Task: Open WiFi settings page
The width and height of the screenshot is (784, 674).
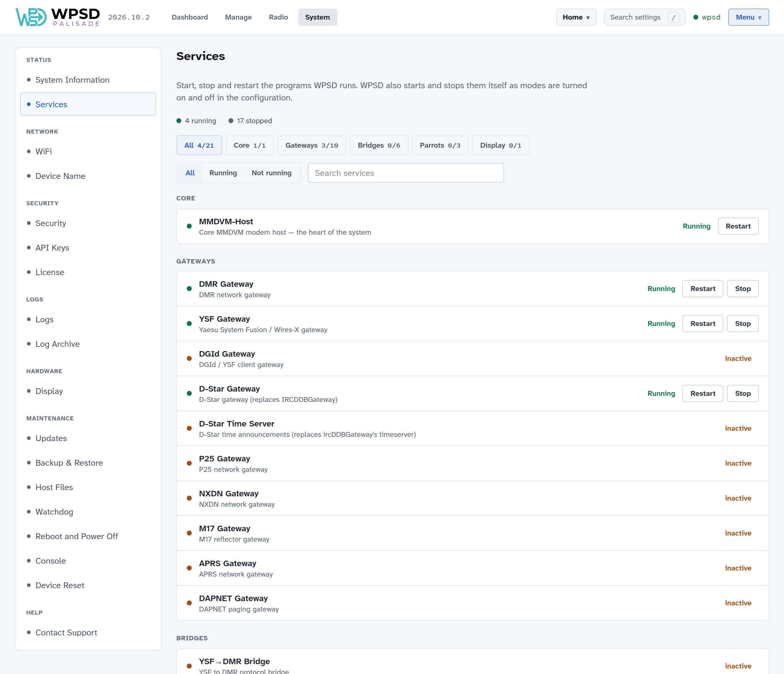Action: pyautogui.click(x=88, y=151)
